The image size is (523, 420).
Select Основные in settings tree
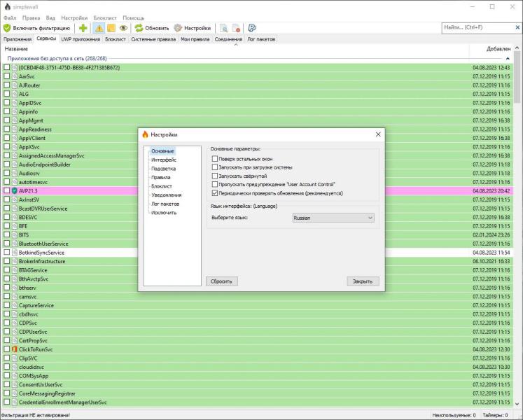[162, 151]
